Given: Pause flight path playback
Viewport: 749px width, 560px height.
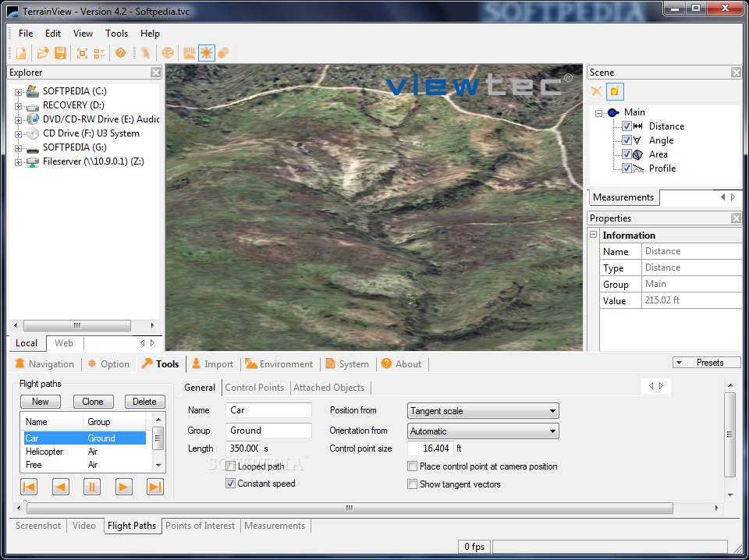Looking at the screenshot, I should click(92, 487).
